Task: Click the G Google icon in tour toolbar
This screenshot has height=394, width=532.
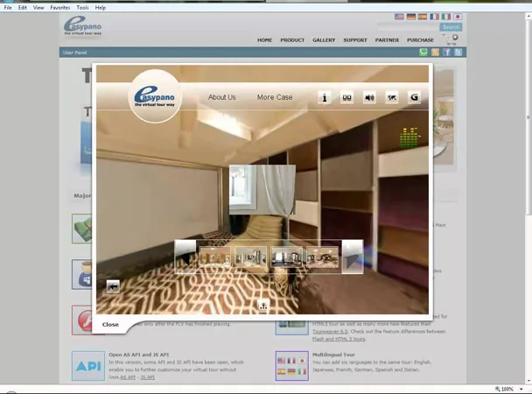Action: [414, 98]
